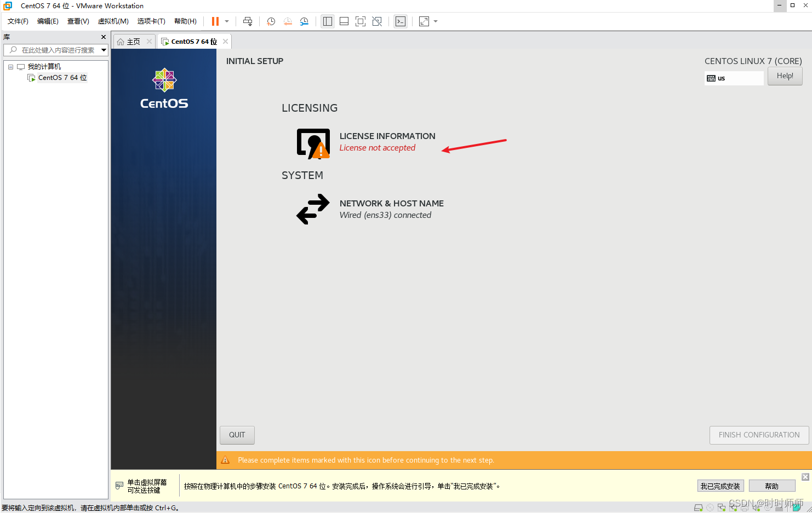Close the yellow install hint bar
The height and width of the screenshot is (513, 812).
(805, 477)
